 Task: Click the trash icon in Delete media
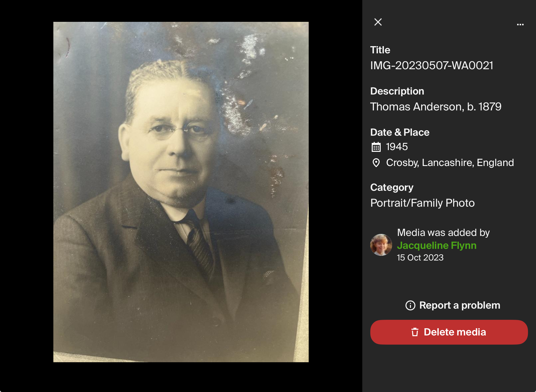click(415, 332)
